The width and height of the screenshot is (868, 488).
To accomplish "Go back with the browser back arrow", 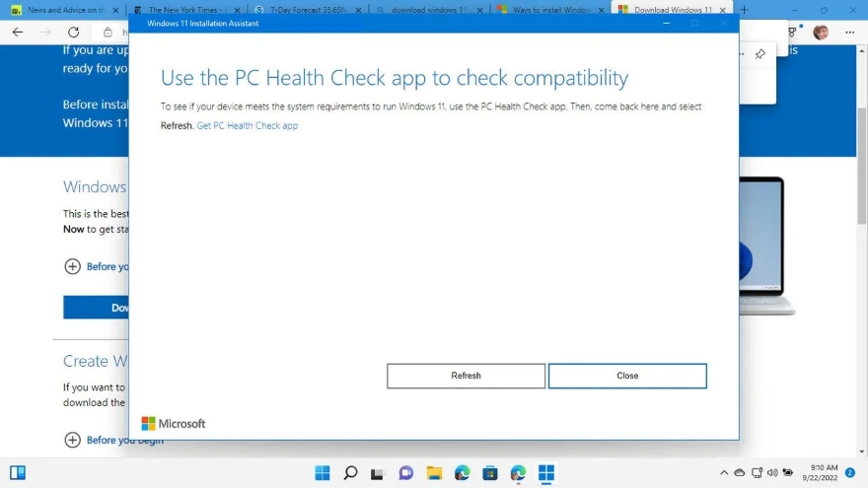I will point(18,33).
